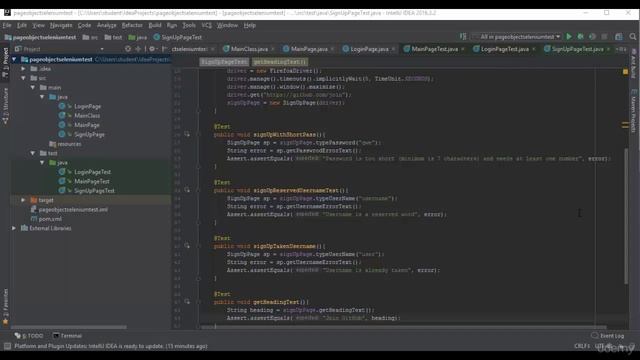This screenshot has height=360, width=640.
Task: Click getHeadingText() editor breadcrumb
Action: click(x=280, y=62)
